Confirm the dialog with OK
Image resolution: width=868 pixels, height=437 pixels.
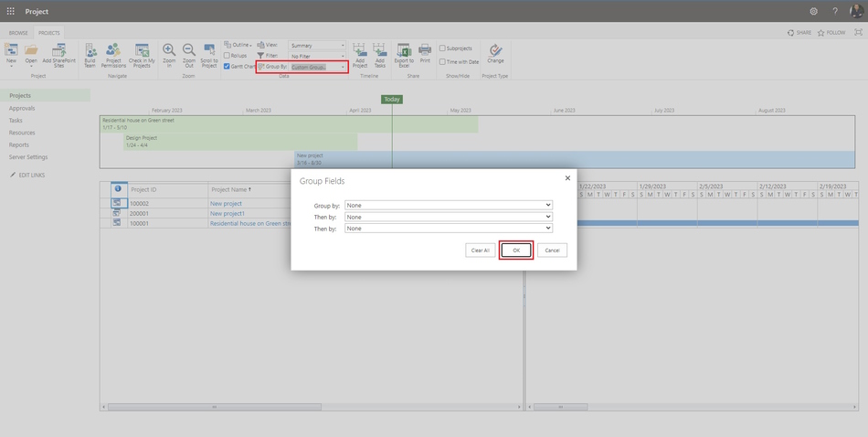click(516, 250)
